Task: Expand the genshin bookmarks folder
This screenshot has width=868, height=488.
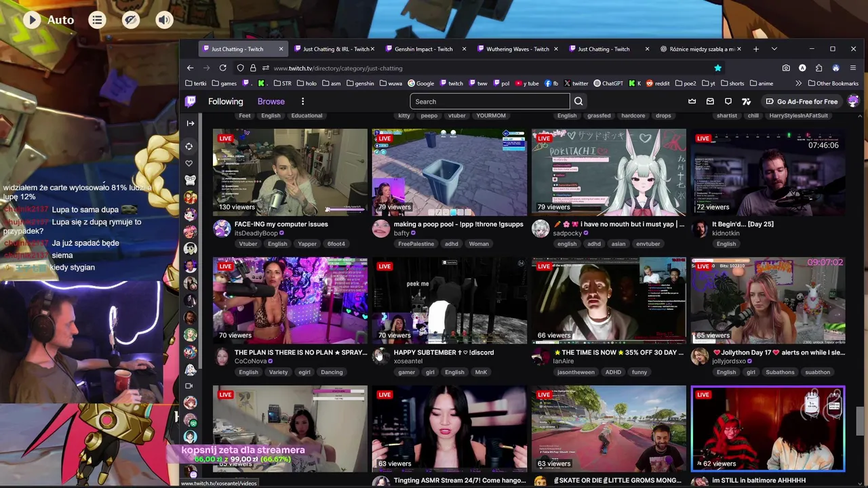Action: click(x=360, y=83)
